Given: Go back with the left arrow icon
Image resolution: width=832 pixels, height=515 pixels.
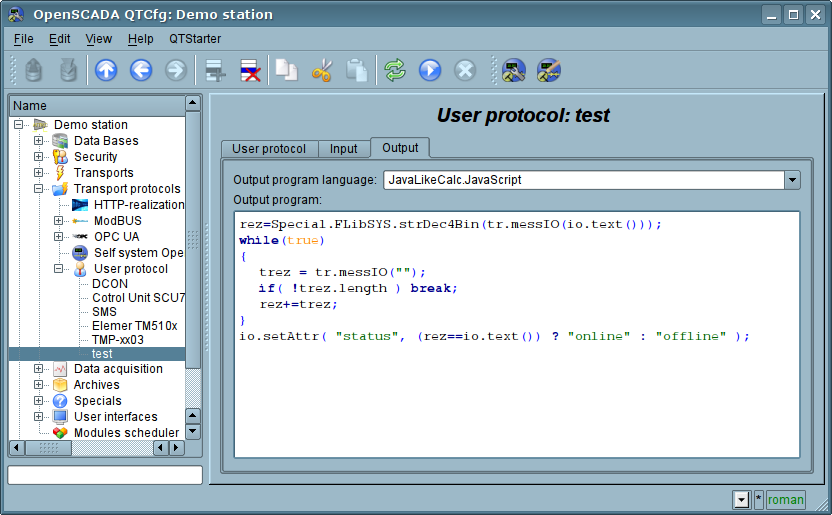Looking at the screenshot, I should coord(141,70).
